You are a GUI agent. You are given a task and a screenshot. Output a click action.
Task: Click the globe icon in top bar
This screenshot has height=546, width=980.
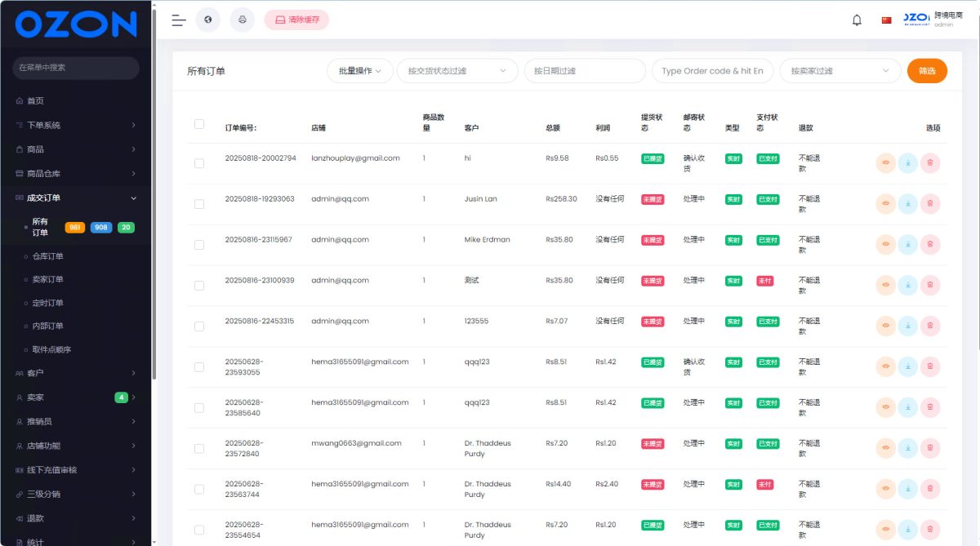coord(208,20)
